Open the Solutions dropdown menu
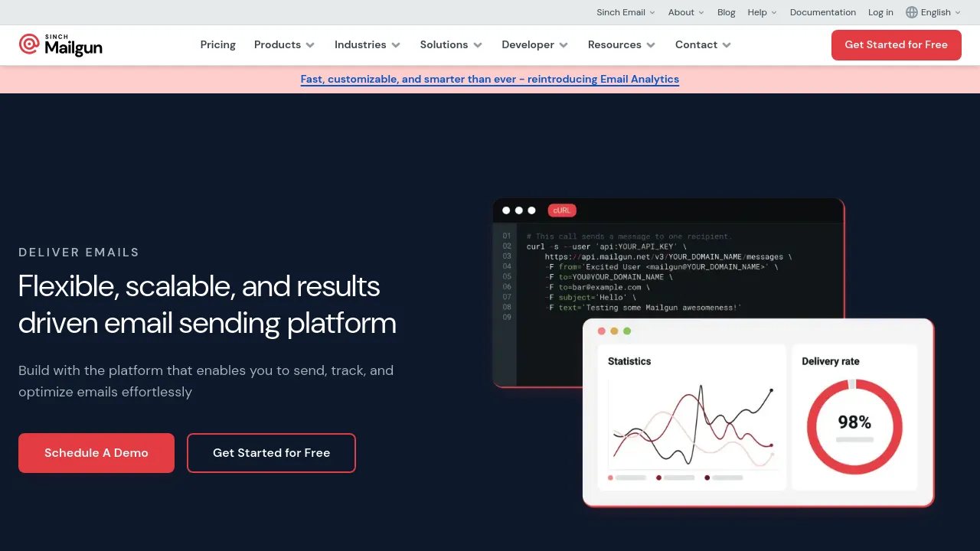The width and height of the screenshot is (980, 551). coord(451,45)
